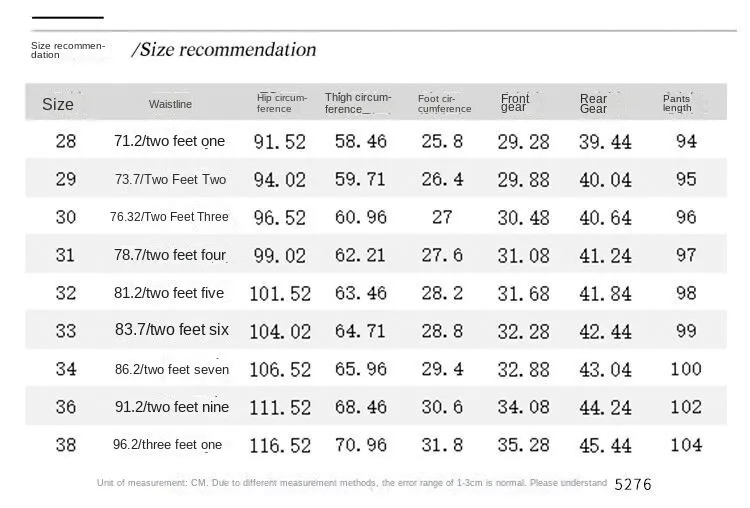750x508 pixels.
Task: Click hip circumference value 101.52
Action: tap(280, 294)
